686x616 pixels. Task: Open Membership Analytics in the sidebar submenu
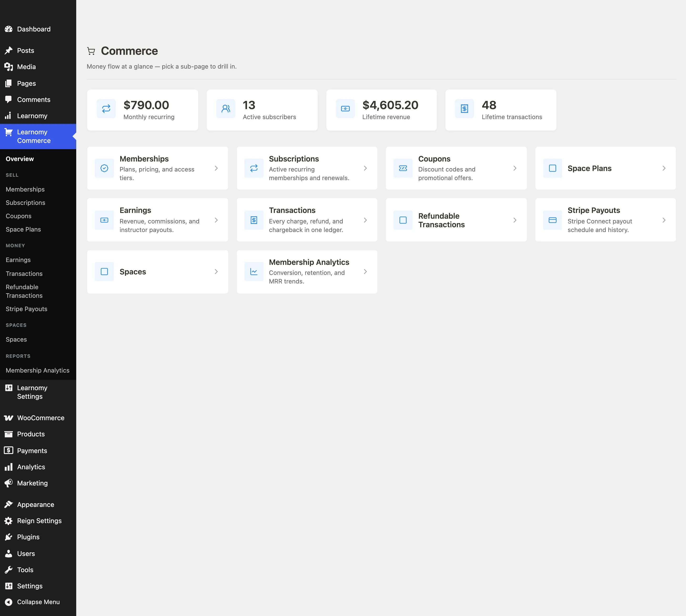pos(38,371)
